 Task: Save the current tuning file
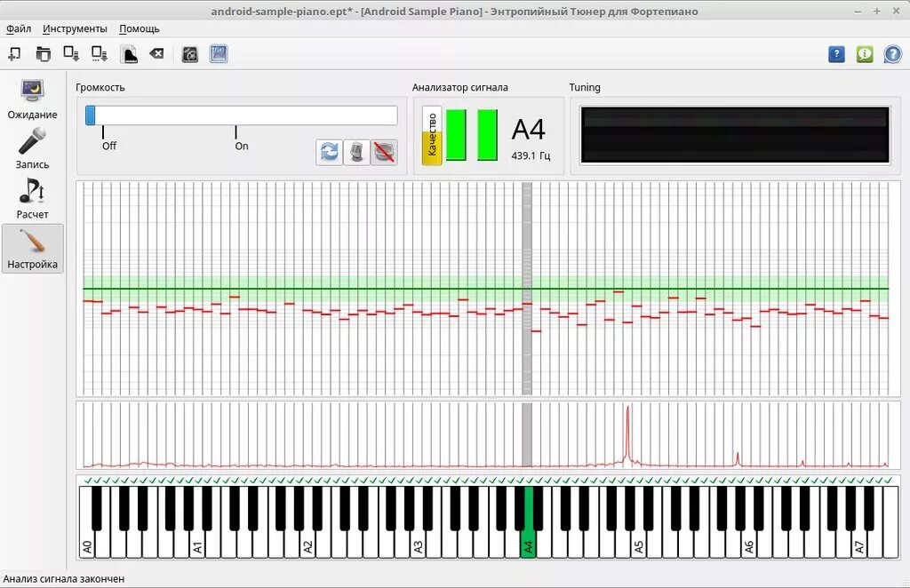point(71,54)
